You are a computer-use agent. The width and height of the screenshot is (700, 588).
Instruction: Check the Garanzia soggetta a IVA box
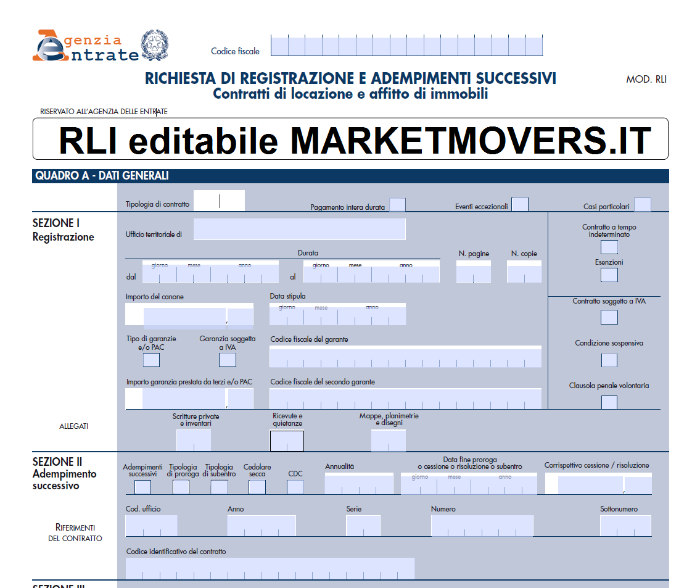[227, 360]
